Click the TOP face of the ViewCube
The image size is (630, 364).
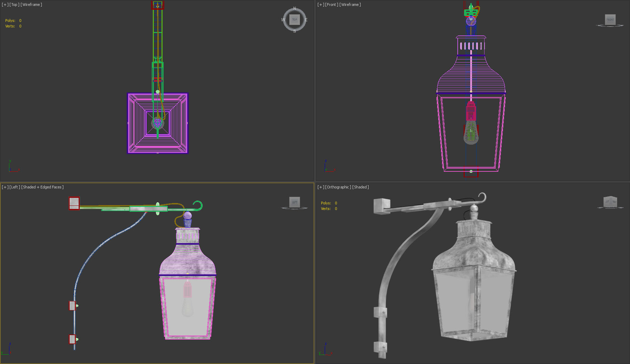pyautogui.click(x=294, y=20)
